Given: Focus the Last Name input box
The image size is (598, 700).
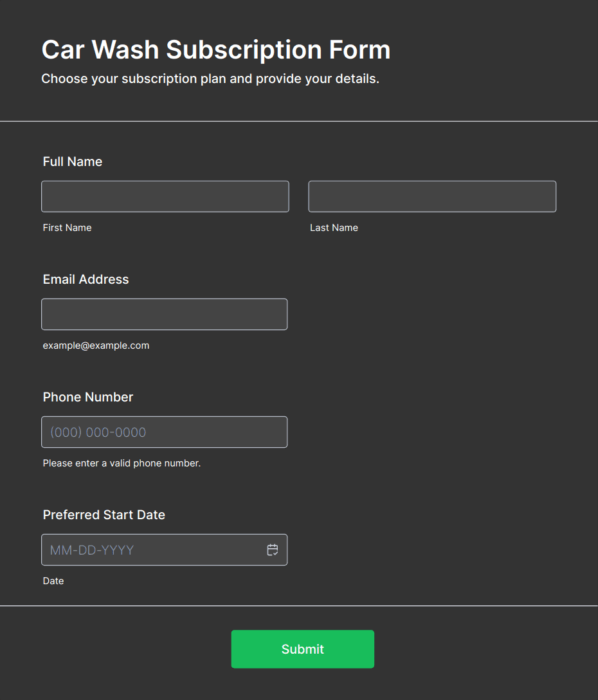Looking at the screenshot, I should (x=432, y=196).
